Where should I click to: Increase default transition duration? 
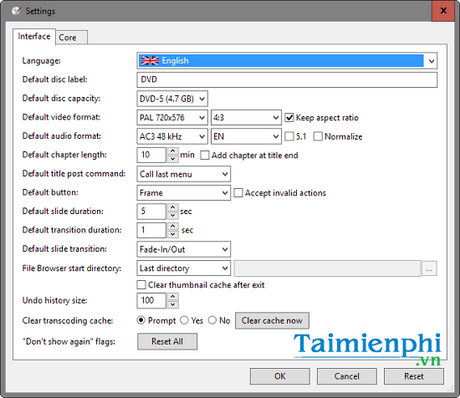click(173, 226)
